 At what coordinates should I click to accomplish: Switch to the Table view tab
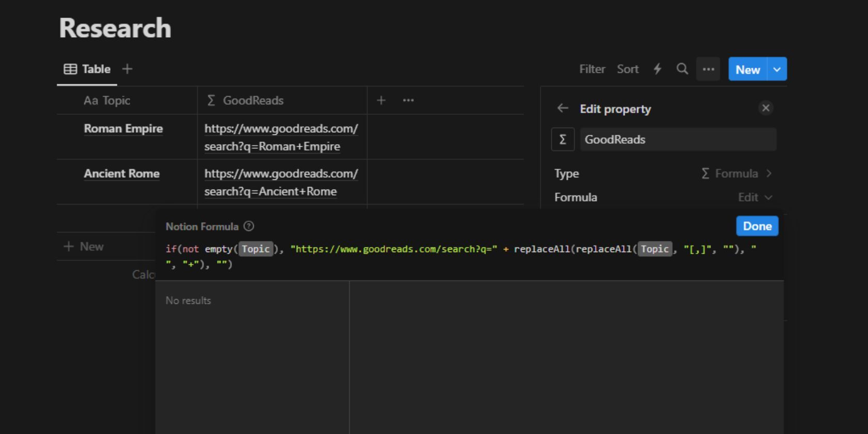point(87,69)
